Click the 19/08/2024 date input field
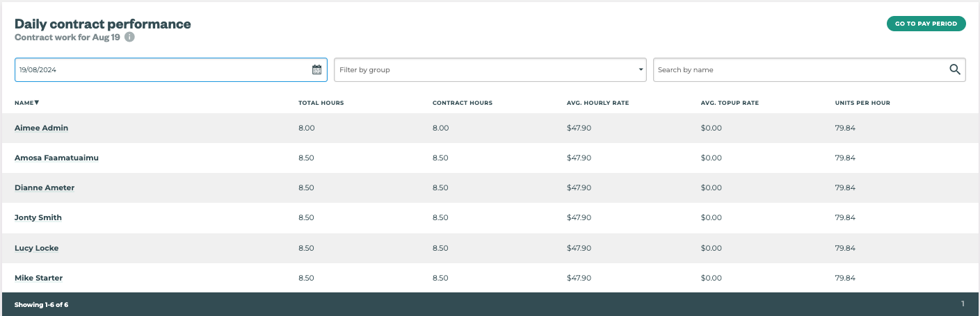This screenshot has height=316, width=980. point(160,69)
